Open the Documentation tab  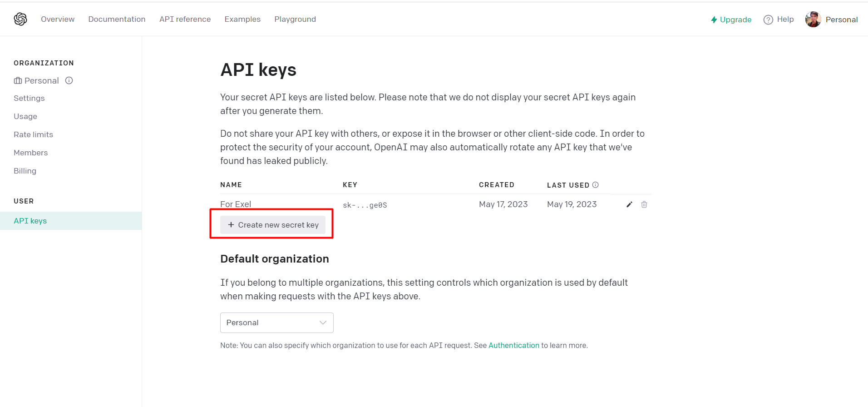coord(117,19)
